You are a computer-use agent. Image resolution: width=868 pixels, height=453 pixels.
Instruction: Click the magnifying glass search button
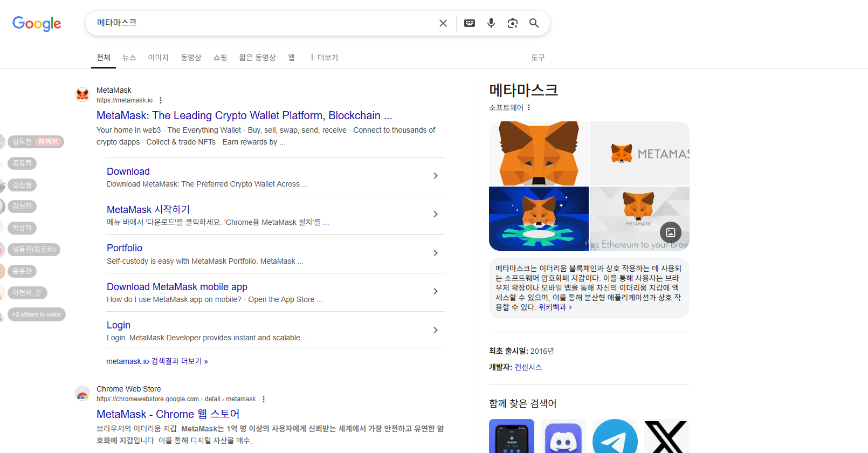pos(534,23)
